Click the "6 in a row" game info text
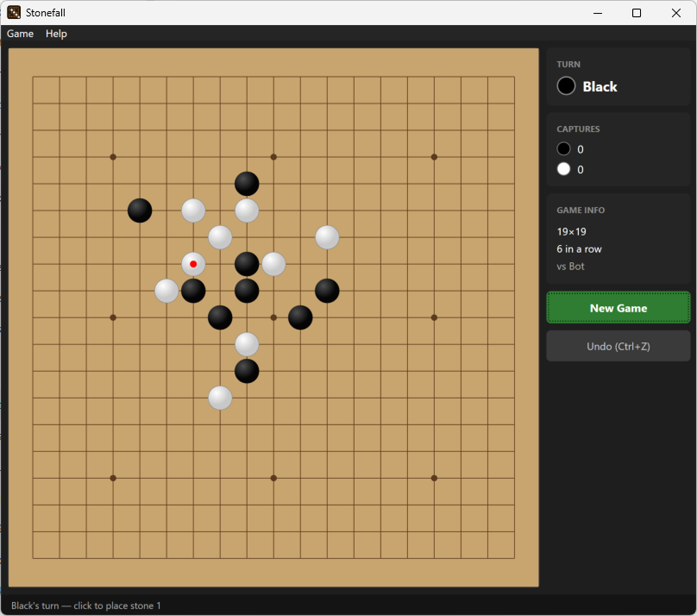 click(x=579, y=249)
